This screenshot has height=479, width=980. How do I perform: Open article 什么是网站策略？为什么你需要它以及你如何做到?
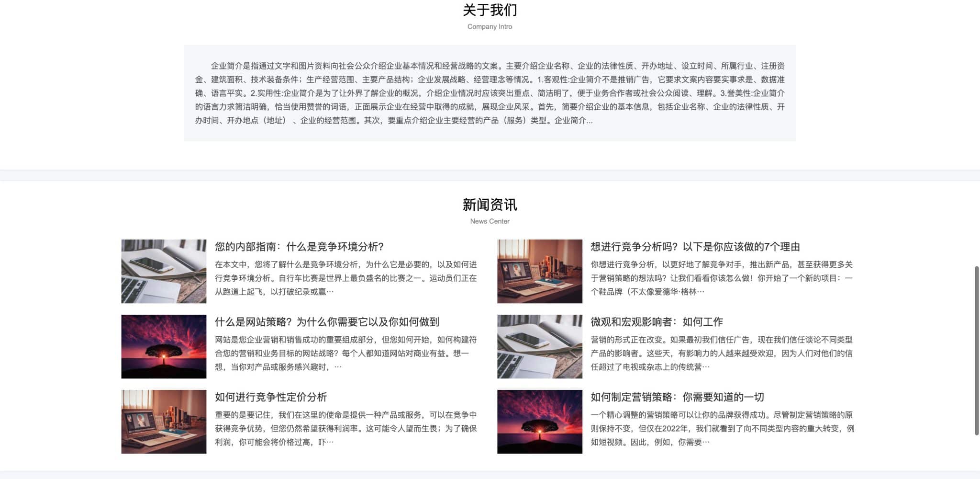[x=327, y=322]
